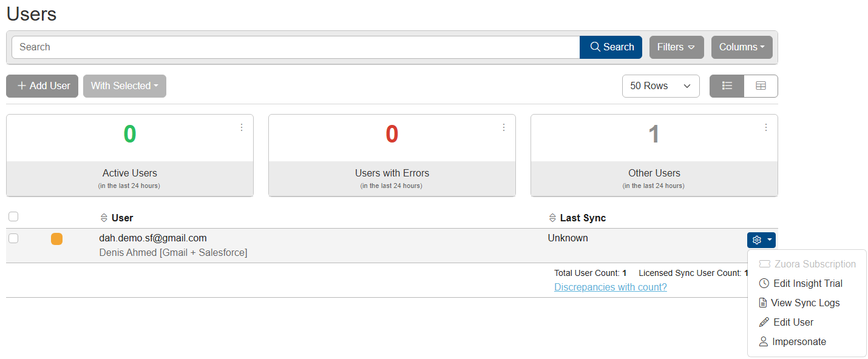
Task: Click the Users with Errors count card
Action: [392, 155]
